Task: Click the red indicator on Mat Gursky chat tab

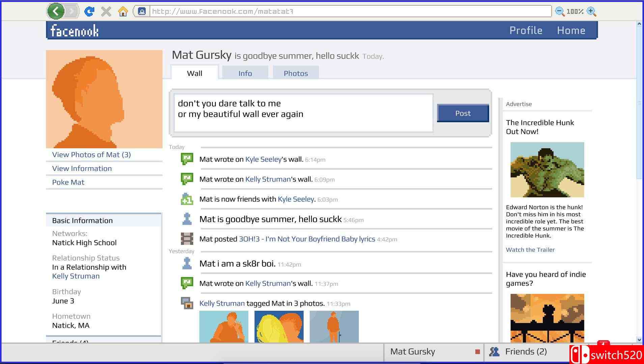Action: (x=477, y=352)
